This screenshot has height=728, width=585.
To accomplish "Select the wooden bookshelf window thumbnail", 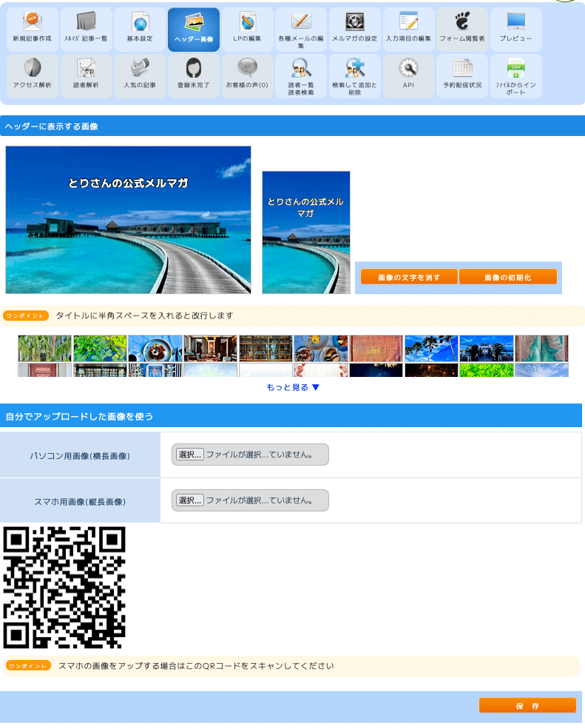I will [266, 348].
